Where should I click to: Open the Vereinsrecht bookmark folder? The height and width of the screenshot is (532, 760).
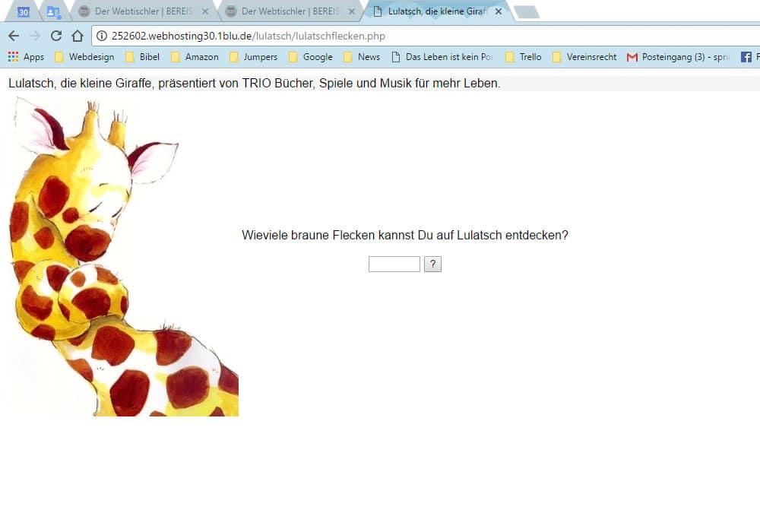point(584,57)
